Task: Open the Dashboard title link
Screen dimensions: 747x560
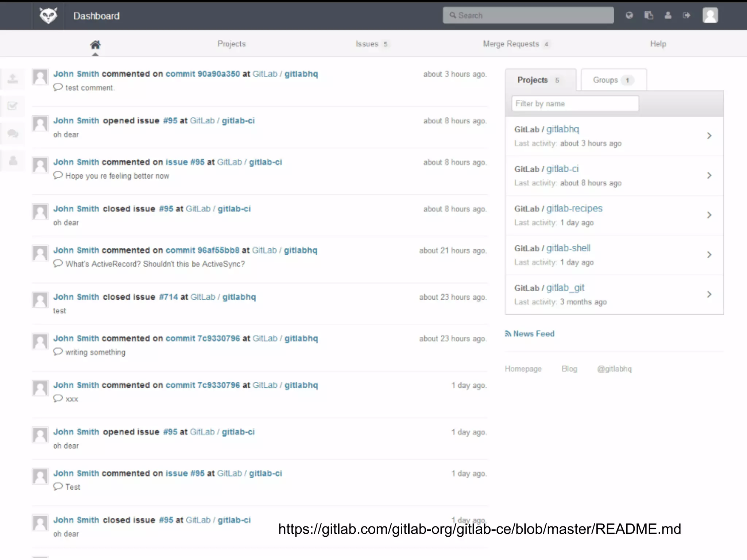Action: (96, 16)
